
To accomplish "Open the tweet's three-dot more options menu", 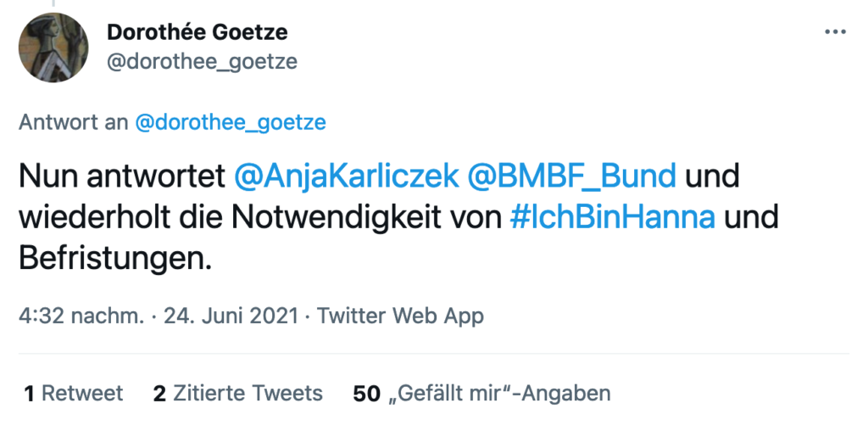I will click(x=835, y=32).
